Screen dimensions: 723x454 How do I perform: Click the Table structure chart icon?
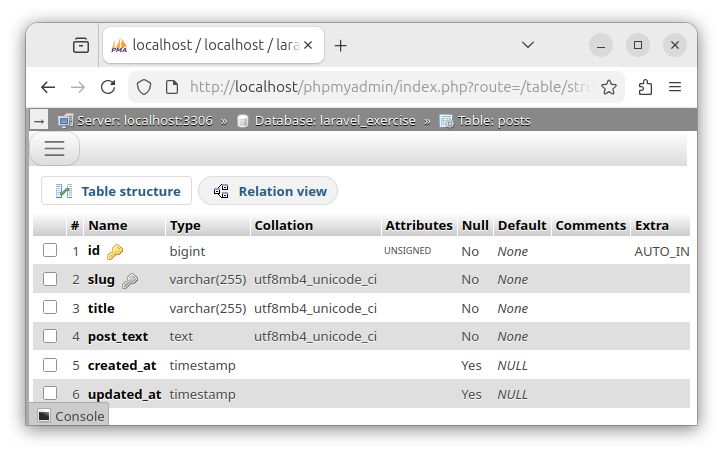click(64, 191)
